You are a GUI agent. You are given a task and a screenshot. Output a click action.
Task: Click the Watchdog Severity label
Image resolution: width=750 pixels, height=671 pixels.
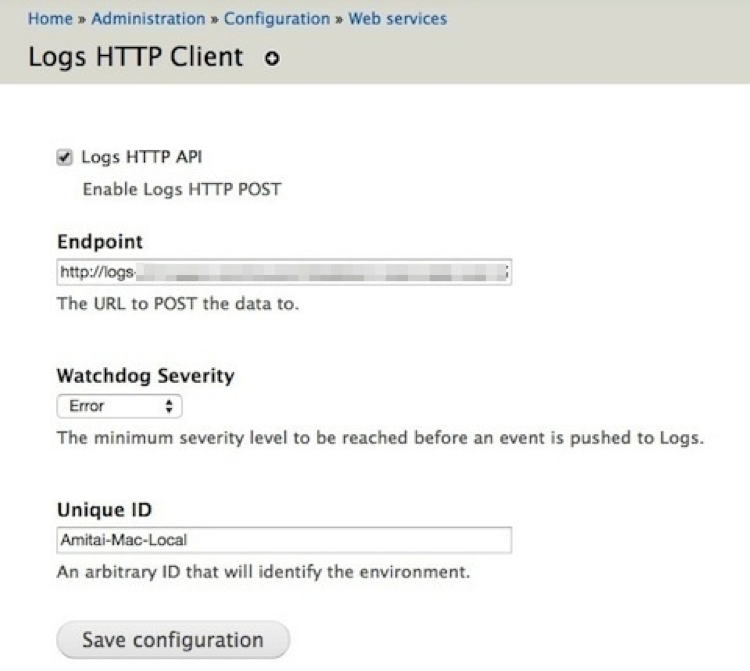146,376
